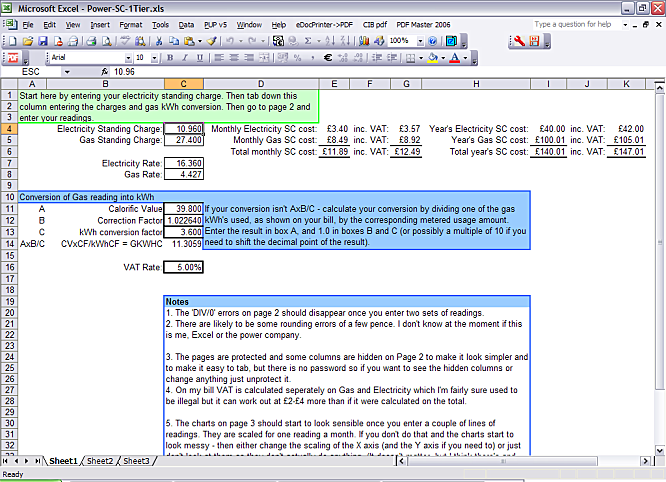The height and width of the screenshot is (482, 666).
Task: Click the AutoSum sigma icon
Action: [308, 41]
